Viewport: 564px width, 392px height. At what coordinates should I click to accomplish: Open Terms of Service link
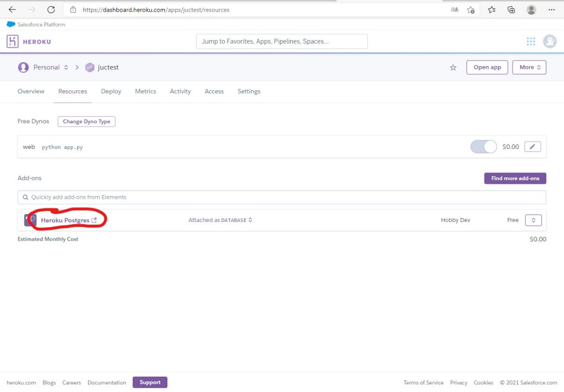click(424, 383)
